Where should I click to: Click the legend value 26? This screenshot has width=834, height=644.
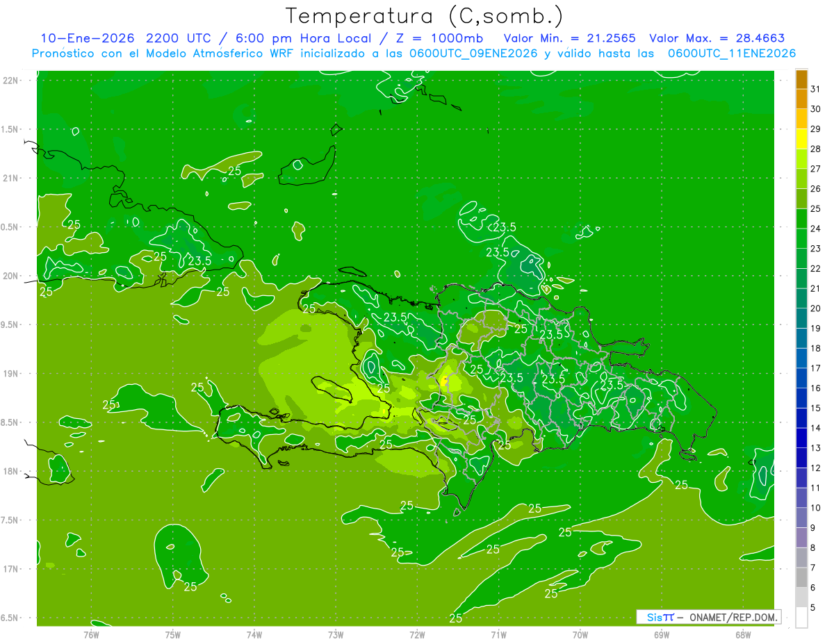click(x=816, y=189)
